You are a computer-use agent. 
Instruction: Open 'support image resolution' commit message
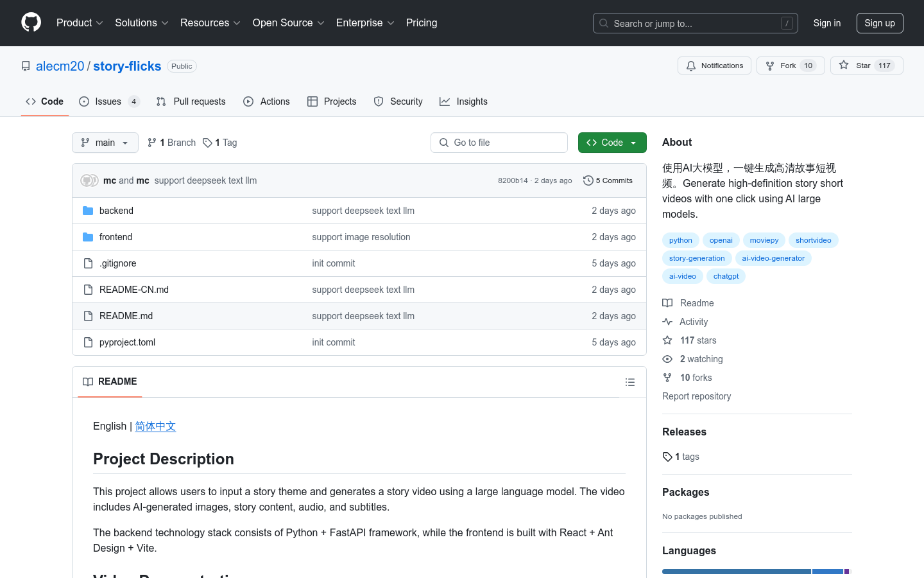point(361,237)
